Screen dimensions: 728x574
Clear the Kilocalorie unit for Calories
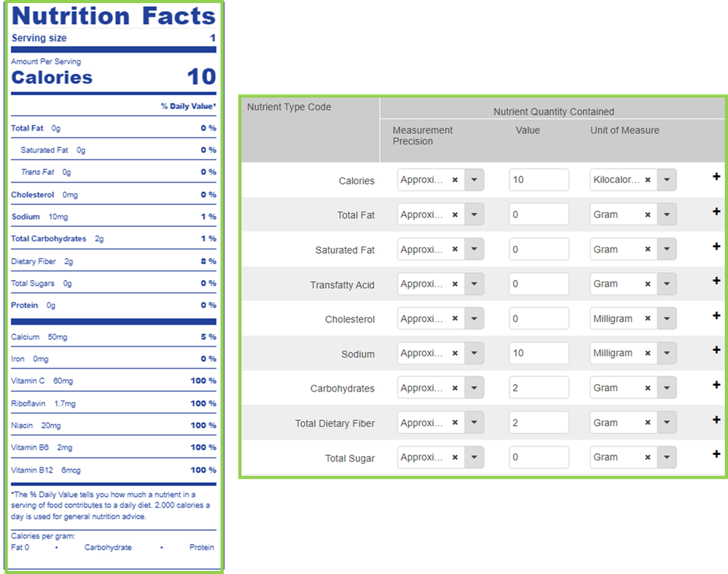tap(648, 180)
